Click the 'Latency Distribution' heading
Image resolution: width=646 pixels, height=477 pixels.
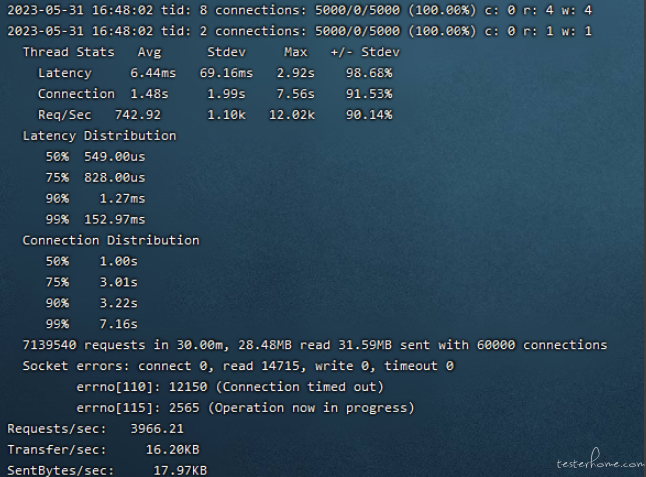[x=99, y=136]
